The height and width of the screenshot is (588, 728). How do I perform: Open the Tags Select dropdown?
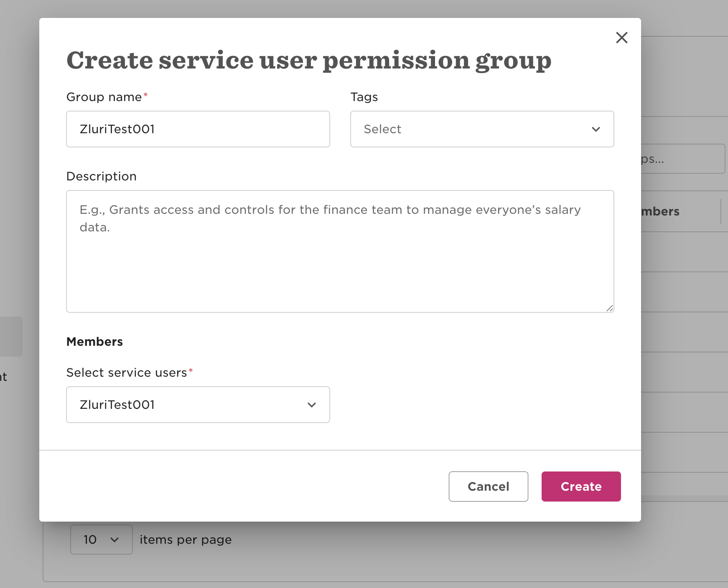coord(482,129)
